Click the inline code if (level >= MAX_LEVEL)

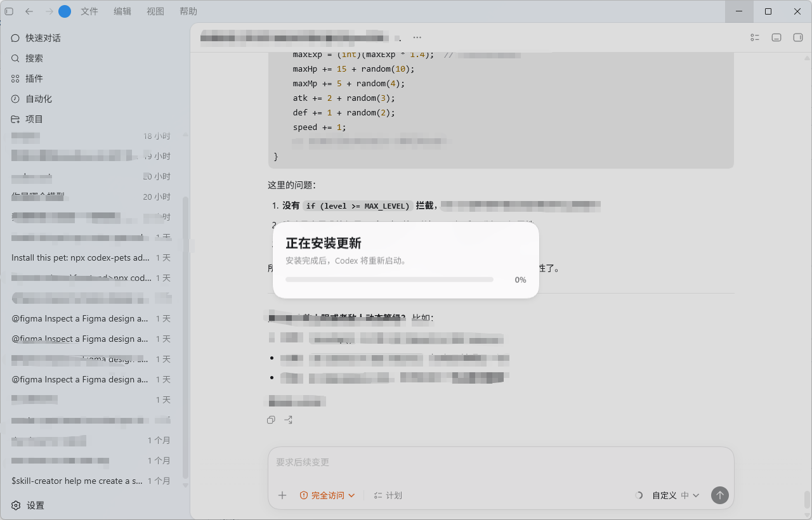tap(358, 205)
